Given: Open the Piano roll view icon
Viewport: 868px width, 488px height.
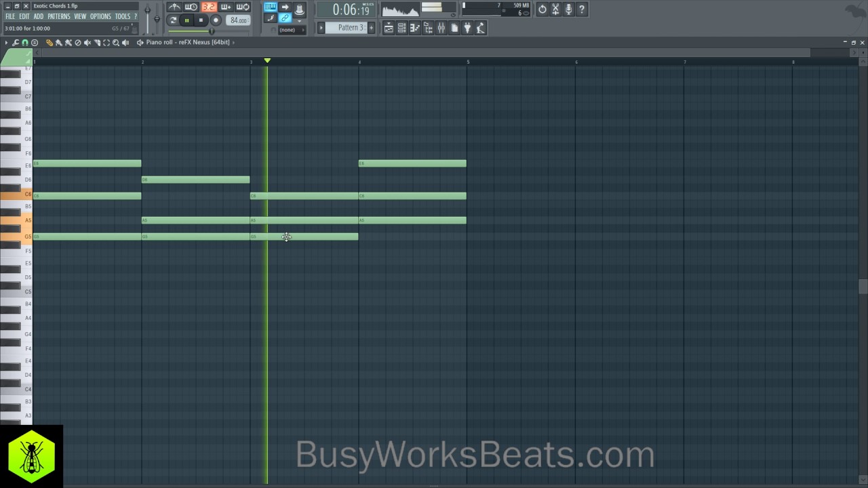Looking at the screenshot, I should click(x=414, y=28).
